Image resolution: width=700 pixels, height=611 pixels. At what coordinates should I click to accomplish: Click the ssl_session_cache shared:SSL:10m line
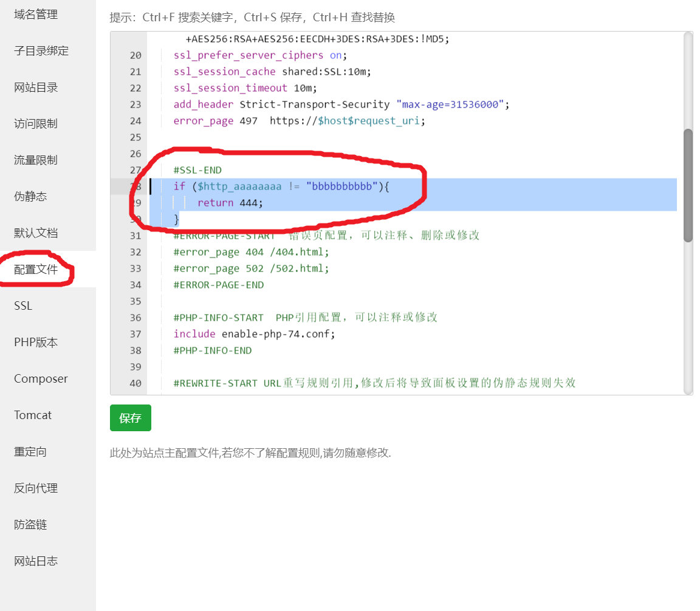point(272,72)
